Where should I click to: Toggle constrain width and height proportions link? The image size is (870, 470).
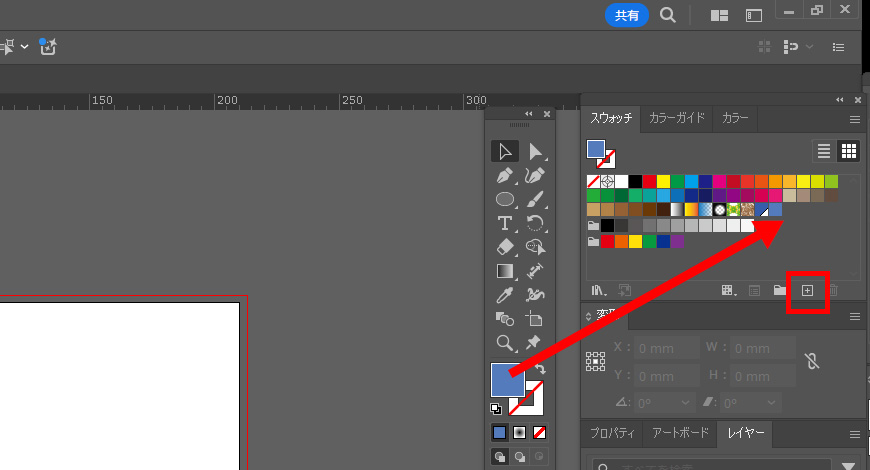(x=812, y=361)
